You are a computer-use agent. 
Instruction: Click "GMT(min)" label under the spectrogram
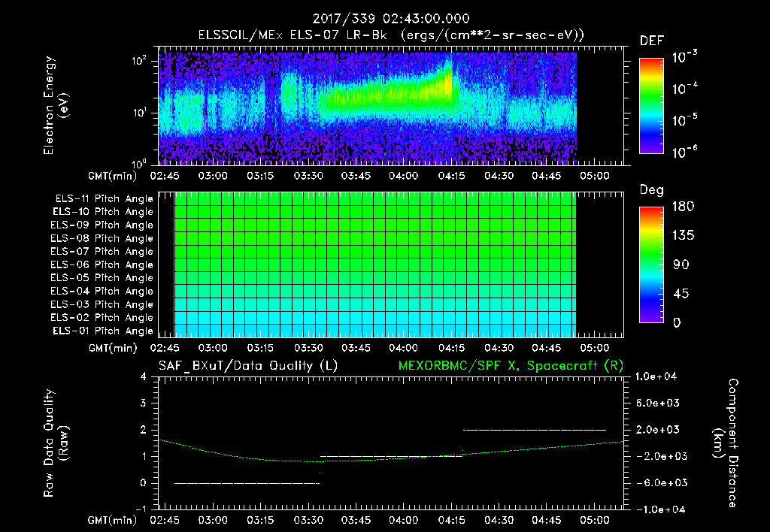(113, 177)
